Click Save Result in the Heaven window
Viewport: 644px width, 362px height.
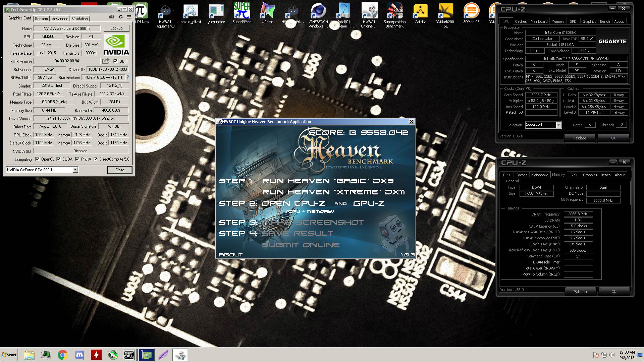(x=298, y=234)
